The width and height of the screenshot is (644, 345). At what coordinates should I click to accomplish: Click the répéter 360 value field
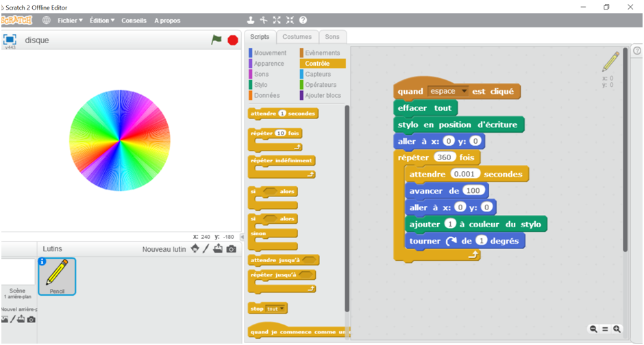click(x=447, y=157)
